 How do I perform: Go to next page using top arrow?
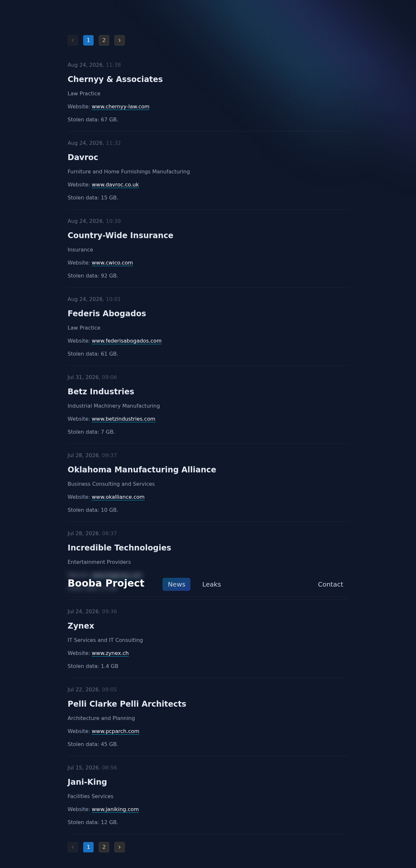point(120,40)
